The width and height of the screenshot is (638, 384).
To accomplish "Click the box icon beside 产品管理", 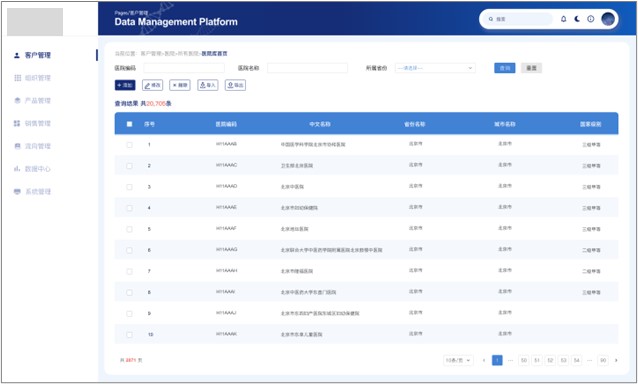I will click(17, 100).
